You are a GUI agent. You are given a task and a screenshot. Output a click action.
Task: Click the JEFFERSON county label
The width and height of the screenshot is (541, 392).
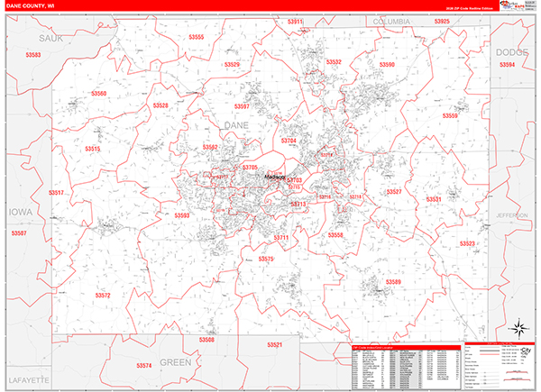511,215
